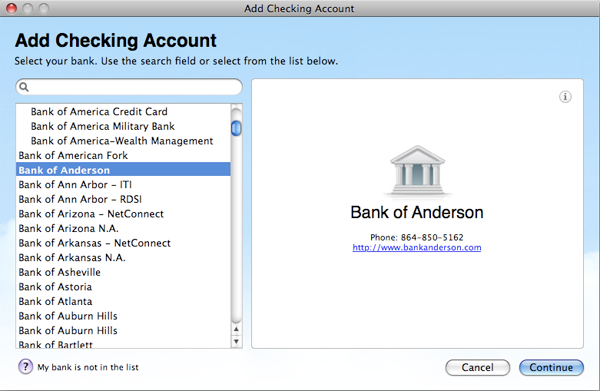Select Bank of Atlanta
Screen dimensions: 600x391
(123, 301)
